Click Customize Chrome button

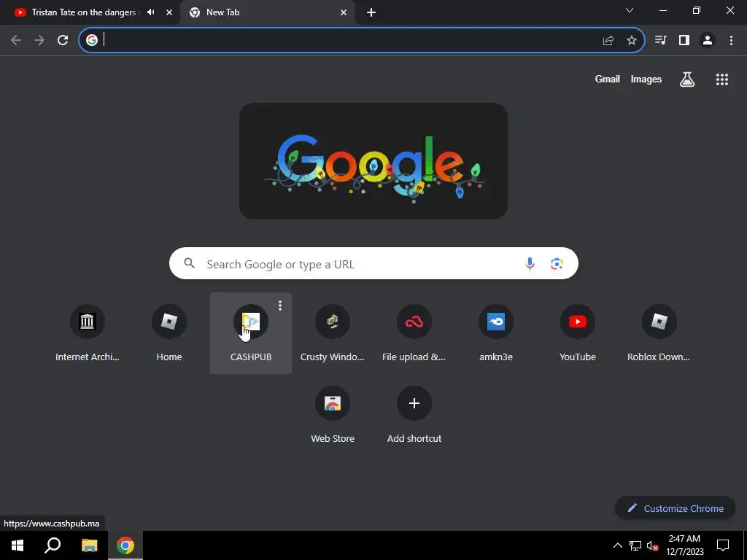[x=675, y=508]
